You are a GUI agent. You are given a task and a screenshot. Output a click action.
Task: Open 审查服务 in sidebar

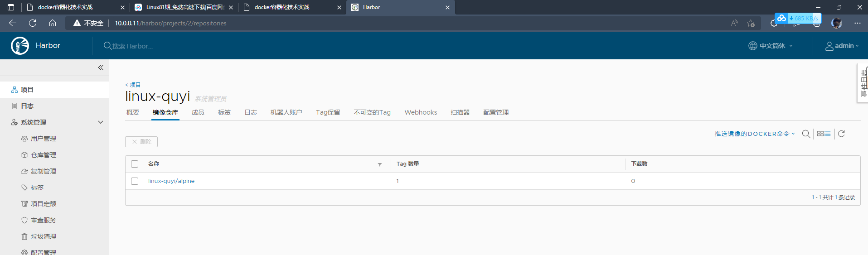point(44,220)
